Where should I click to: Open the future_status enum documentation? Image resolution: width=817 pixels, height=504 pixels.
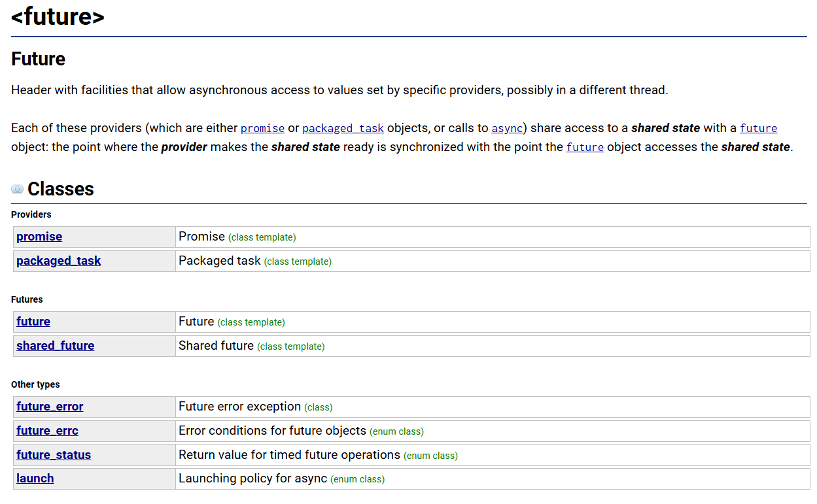click(53, 454)
